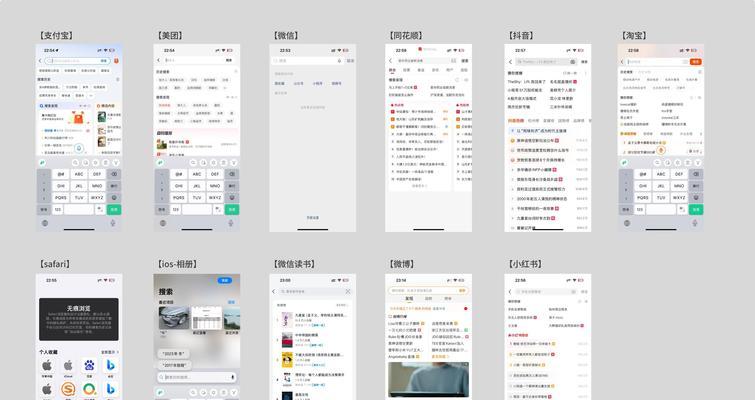Tap the 123 key on the 美团 keyboard
755x400 pixels.
176,209
